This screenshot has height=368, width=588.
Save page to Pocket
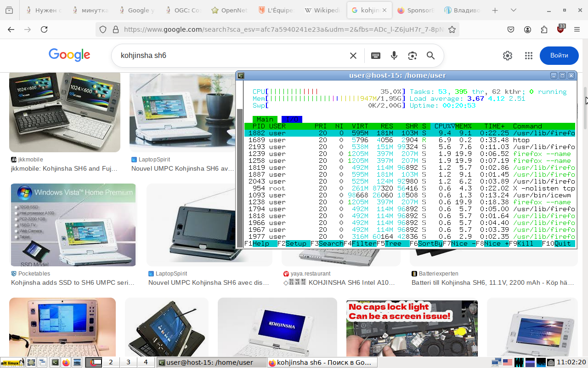[x=511, y=29]
